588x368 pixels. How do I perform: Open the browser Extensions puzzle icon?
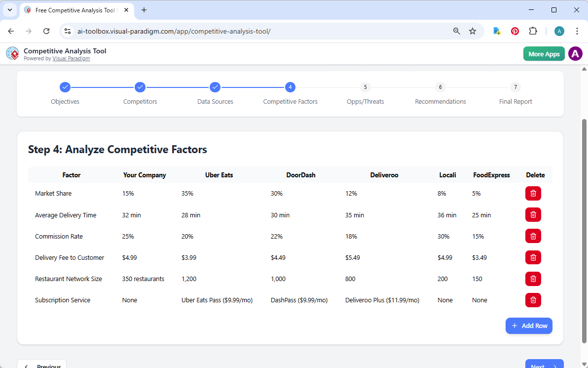point(533,31)
